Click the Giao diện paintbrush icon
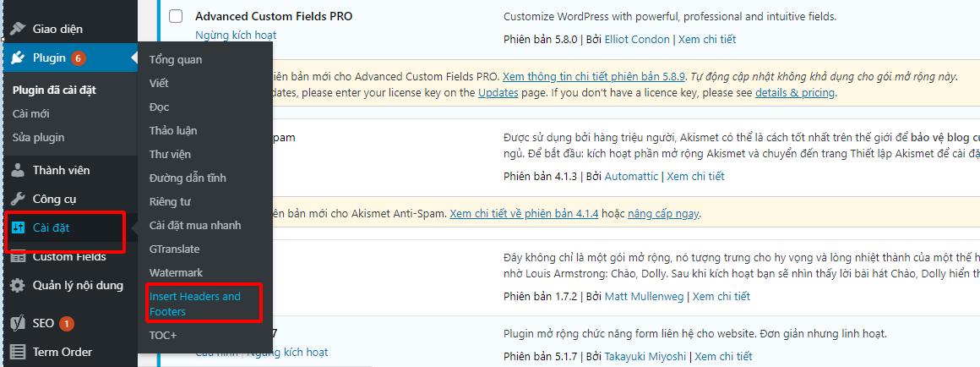 17,29
